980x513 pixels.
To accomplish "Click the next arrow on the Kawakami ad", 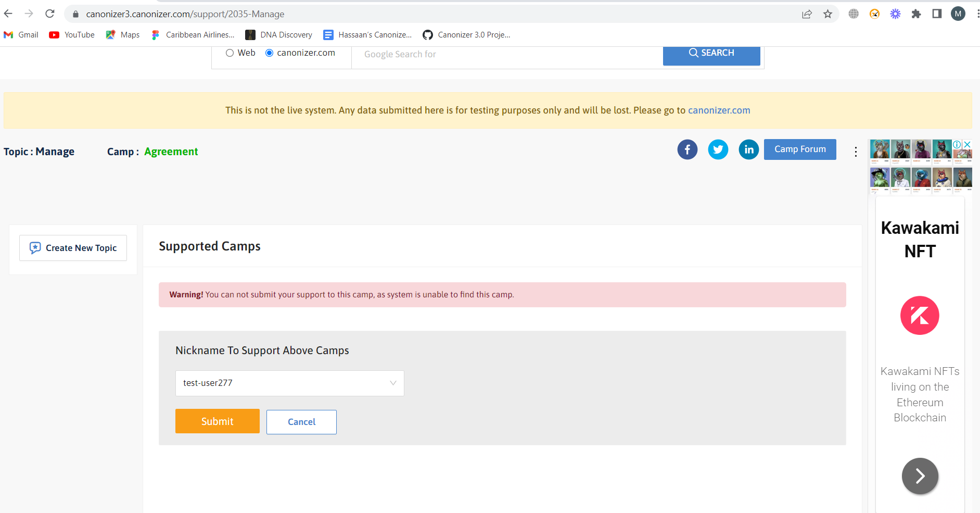I will [919, 476].
